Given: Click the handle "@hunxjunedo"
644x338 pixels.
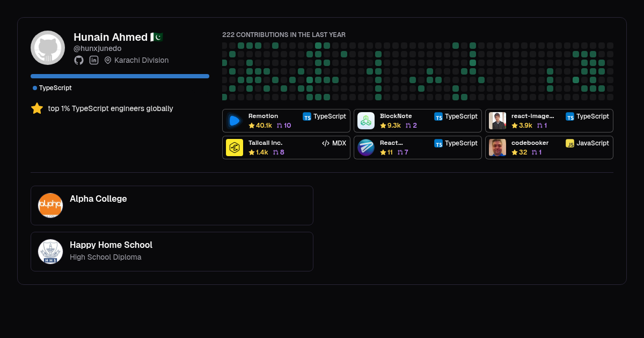Looking at the screenshot, I should [x=98, y=48].
